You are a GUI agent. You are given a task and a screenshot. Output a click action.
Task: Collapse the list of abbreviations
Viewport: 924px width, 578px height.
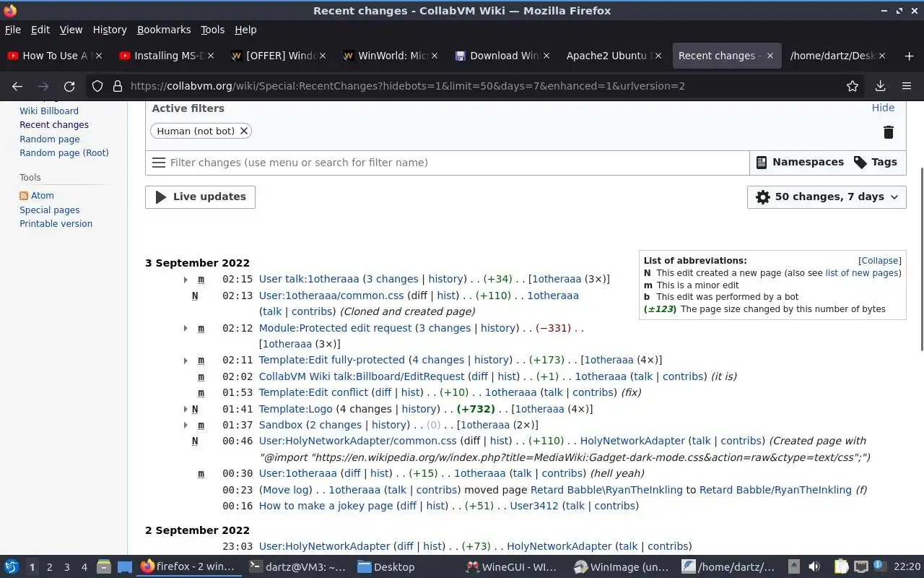click(x=879, y=261)
